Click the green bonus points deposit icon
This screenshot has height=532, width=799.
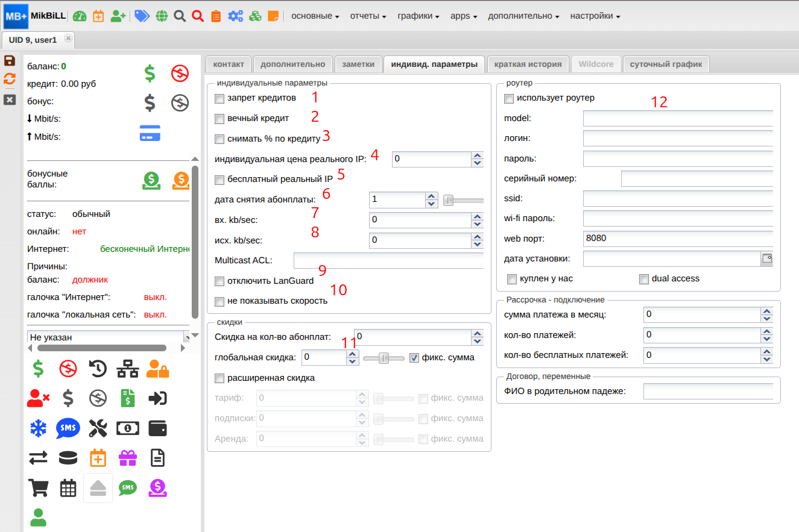coord(151,181)
